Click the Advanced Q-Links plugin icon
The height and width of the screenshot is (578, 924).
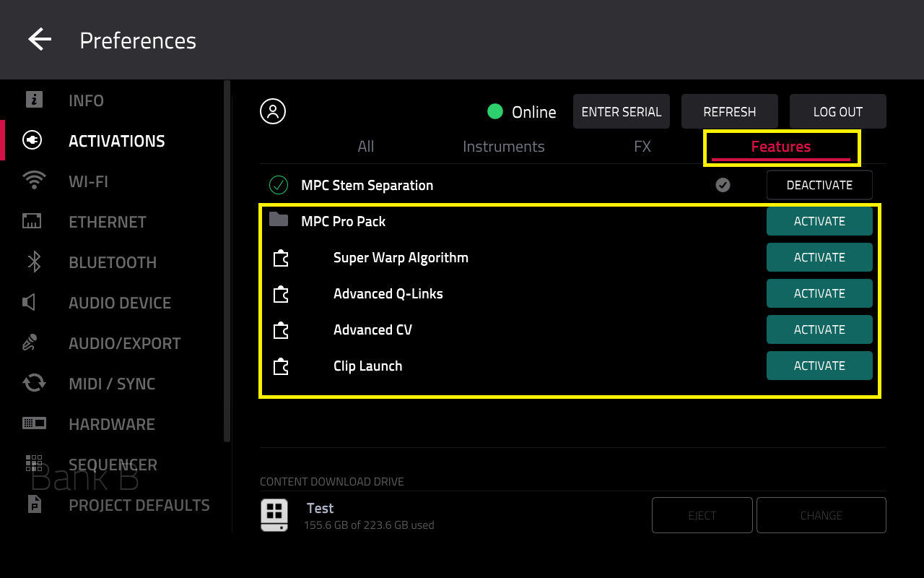(x=281, y=294)
